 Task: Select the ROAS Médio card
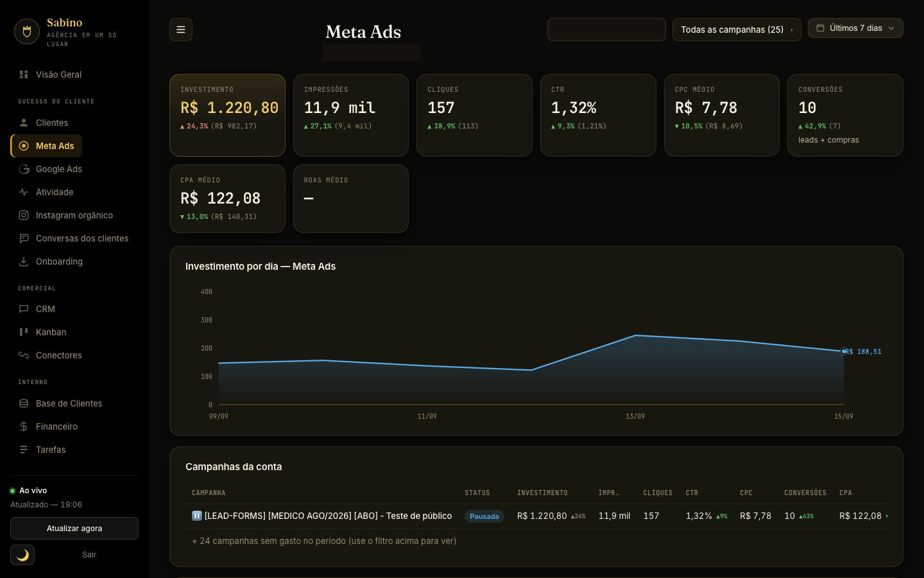tap(351, 198)
